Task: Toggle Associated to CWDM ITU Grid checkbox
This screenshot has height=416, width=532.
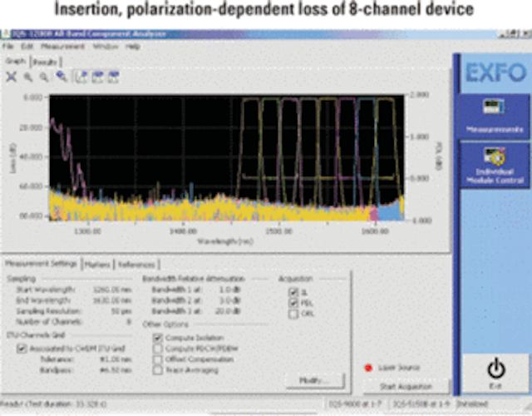Action: pos(22,349)
